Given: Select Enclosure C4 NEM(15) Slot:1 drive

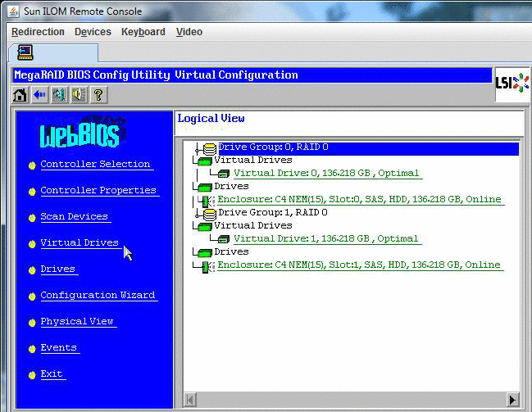Looking at the screenshot, I should (x=359, y=265).
